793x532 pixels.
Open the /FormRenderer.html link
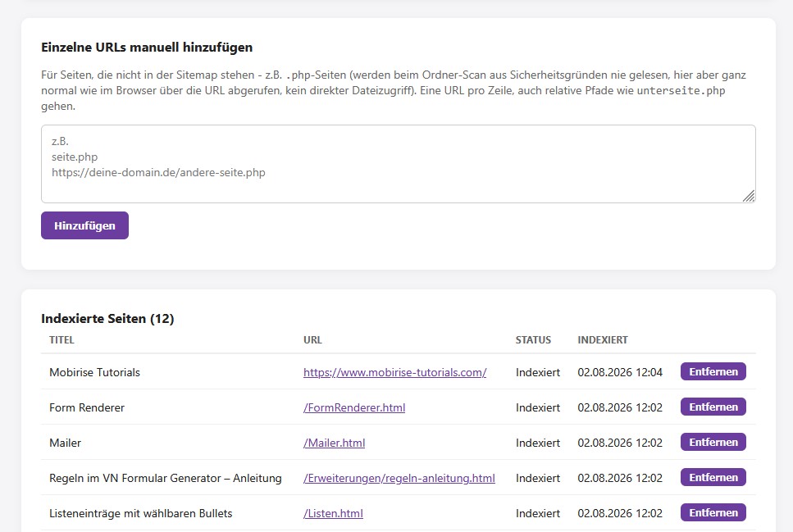354,407
